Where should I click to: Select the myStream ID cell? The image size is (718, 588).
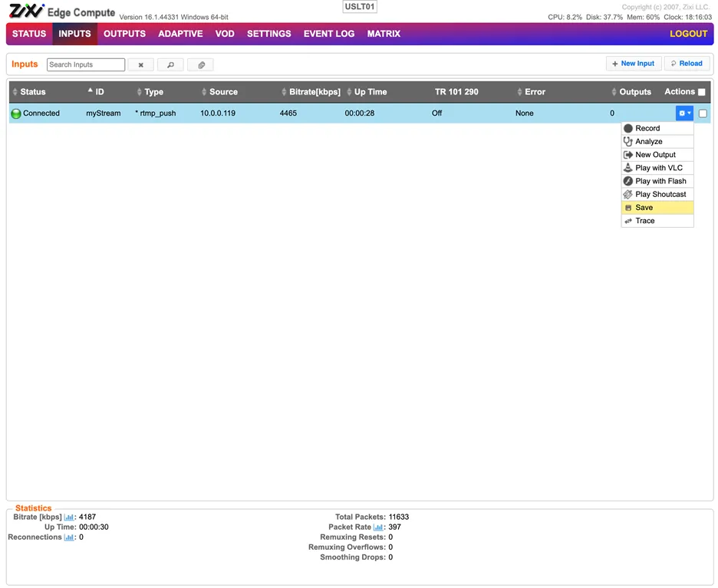pyautogui.click(x=104, y=113)
